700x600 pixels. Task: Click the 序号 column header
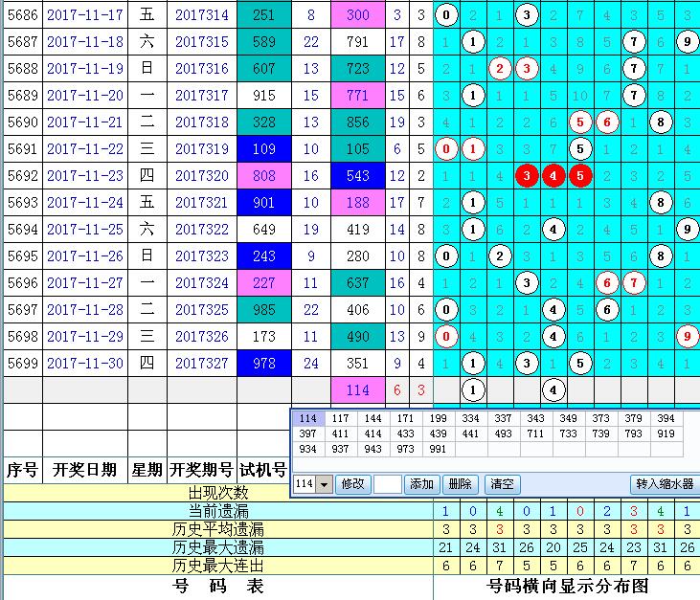23,470
